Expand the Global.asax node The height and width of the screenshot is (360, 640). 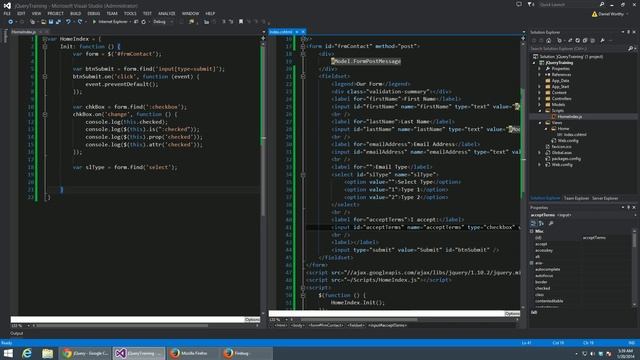(x=540, y=153)
